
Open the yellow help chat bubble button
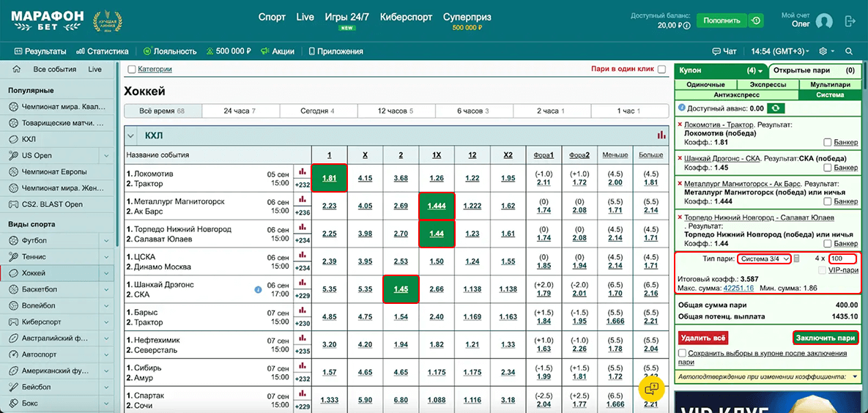pyautogui.click(x=652, y=387)
